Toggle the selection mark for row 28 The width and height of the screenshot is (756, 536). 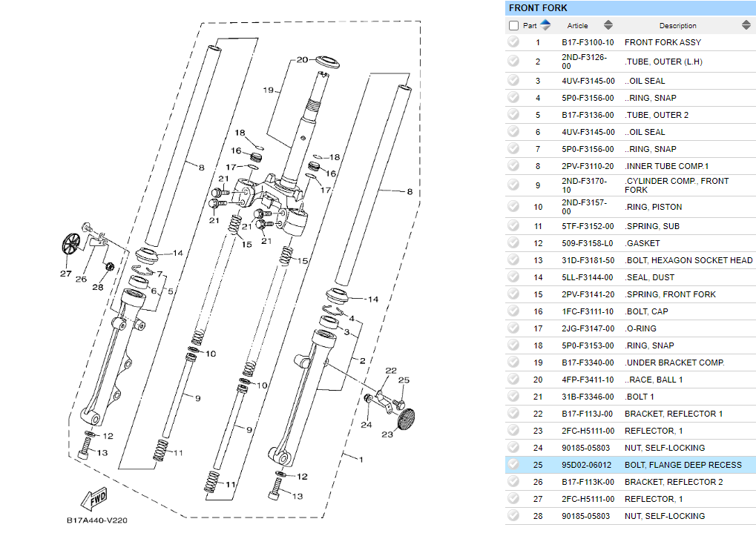pos(513,516)
